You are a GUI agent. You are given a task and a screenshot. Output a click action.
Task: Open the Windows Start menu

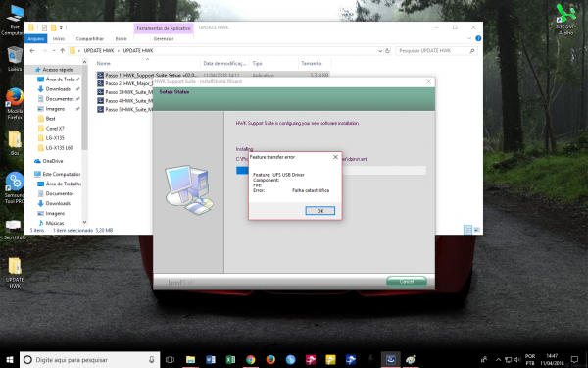[10, 360]
